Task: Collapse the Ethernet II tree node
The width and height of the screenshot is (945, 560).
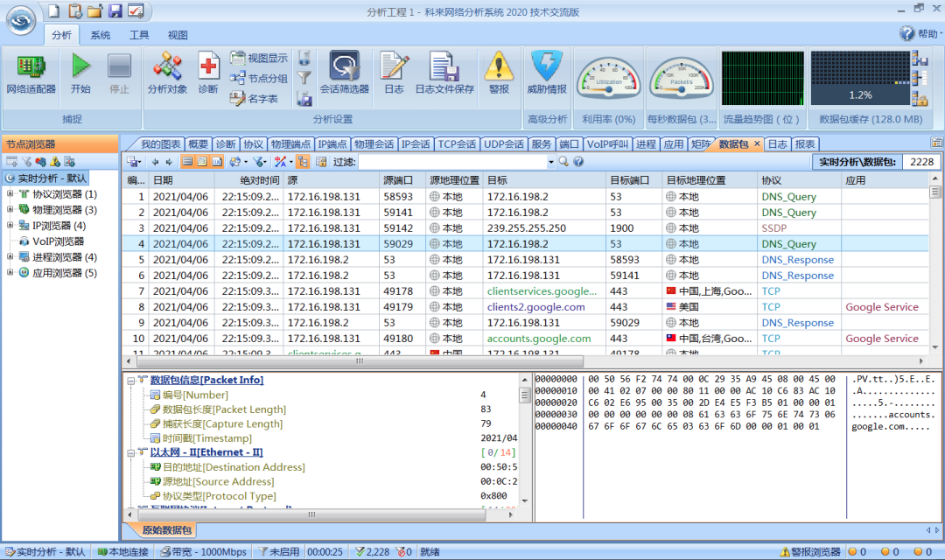Action: pyautogui.click(x=130, y=452)
